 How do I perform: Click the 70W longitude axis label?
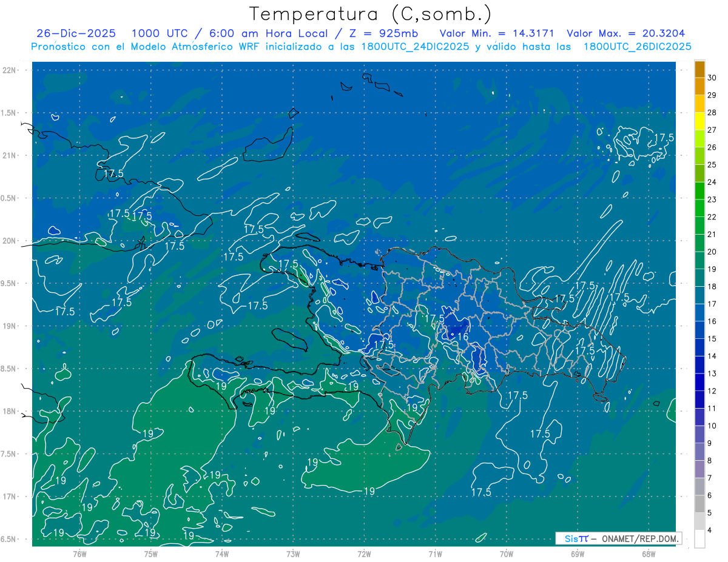tap(507, 554)
